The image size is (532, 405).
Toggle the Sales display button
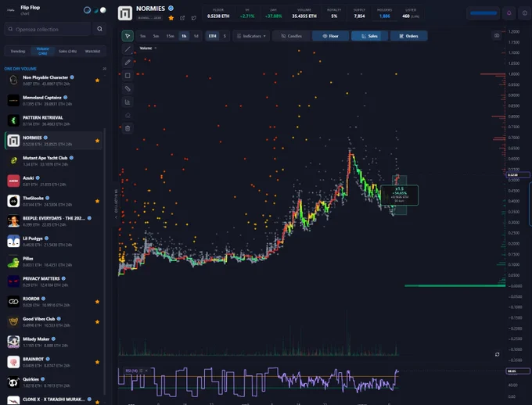point(369,36)
